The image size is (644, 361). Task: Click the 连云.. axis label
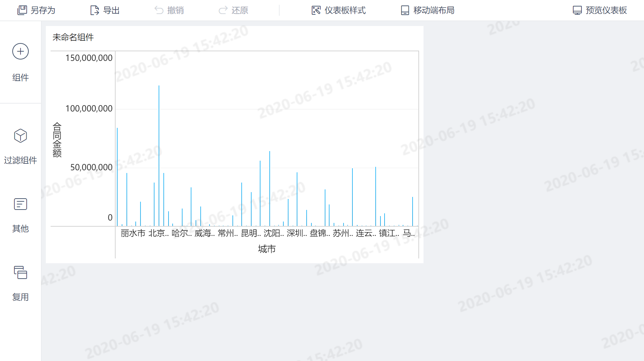366,233
